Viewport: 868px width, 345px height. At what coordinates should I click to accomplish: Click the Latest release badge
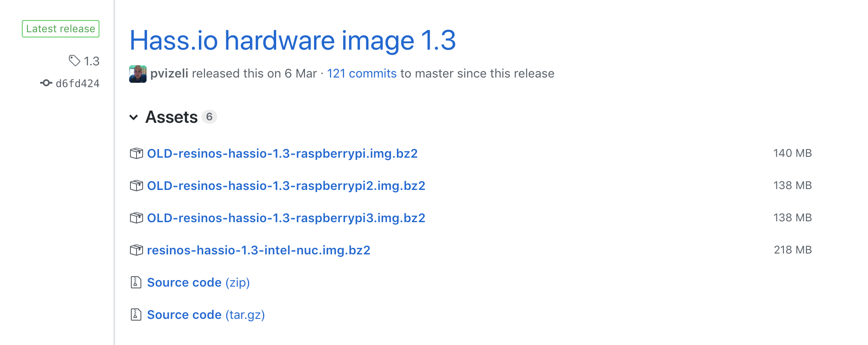(x=61, y=29)
